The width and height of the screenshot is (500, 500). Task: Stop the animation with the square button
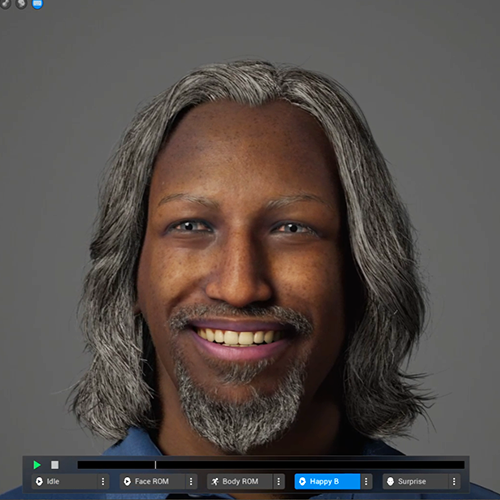click(x=55, y=465)
